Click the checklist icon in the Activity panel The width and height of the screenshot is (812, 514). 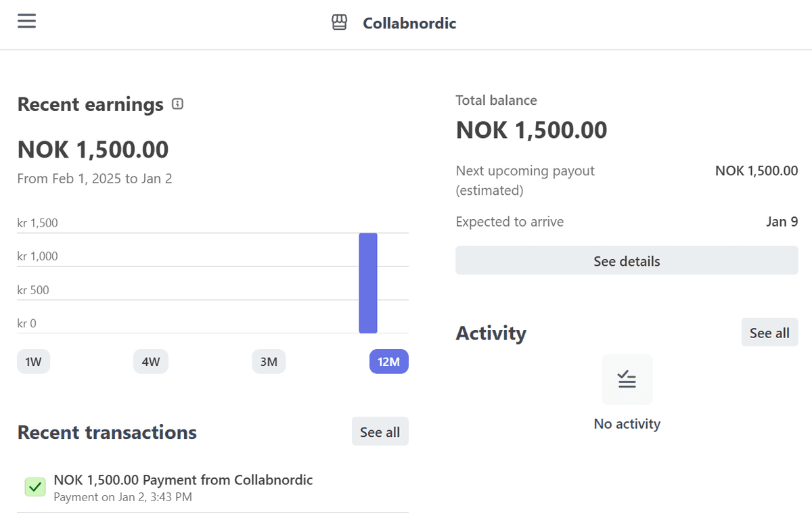click(627, 379)
